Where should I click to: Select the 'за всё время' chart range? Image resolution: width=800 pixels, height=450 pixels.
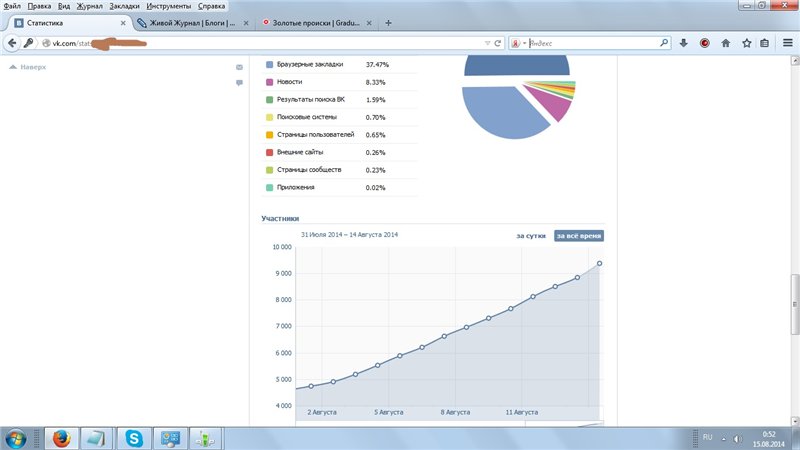click(x=580, y=235)
